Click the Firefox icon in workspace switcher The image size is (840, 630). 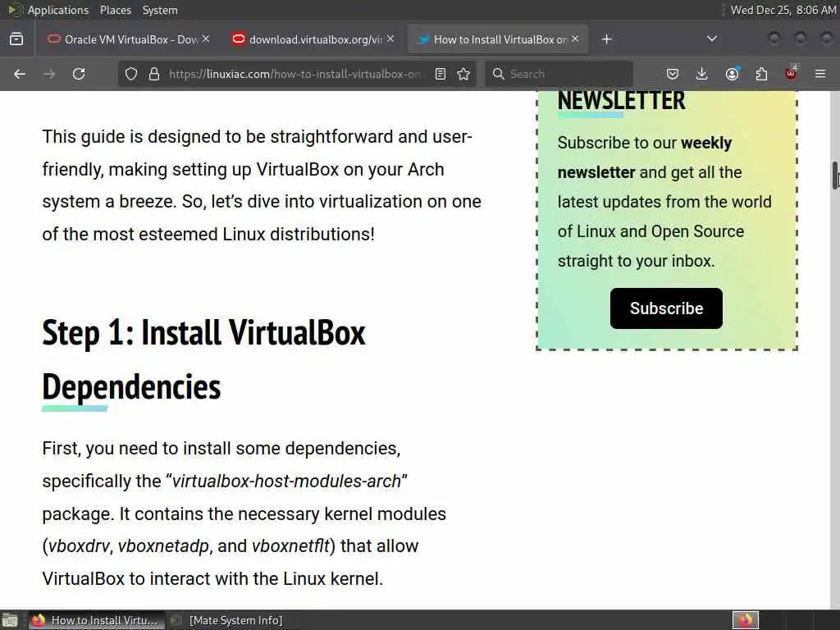coord(746,621)
